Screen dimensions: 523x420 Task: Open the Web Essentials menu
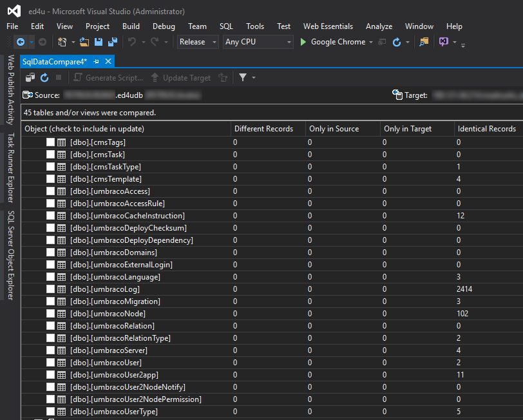(x=328, y=26)
